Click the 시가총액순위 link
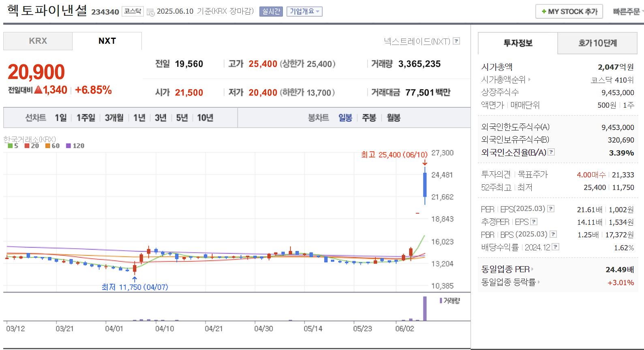The width and height of the screenshot is (644, 350). (503, 79)
